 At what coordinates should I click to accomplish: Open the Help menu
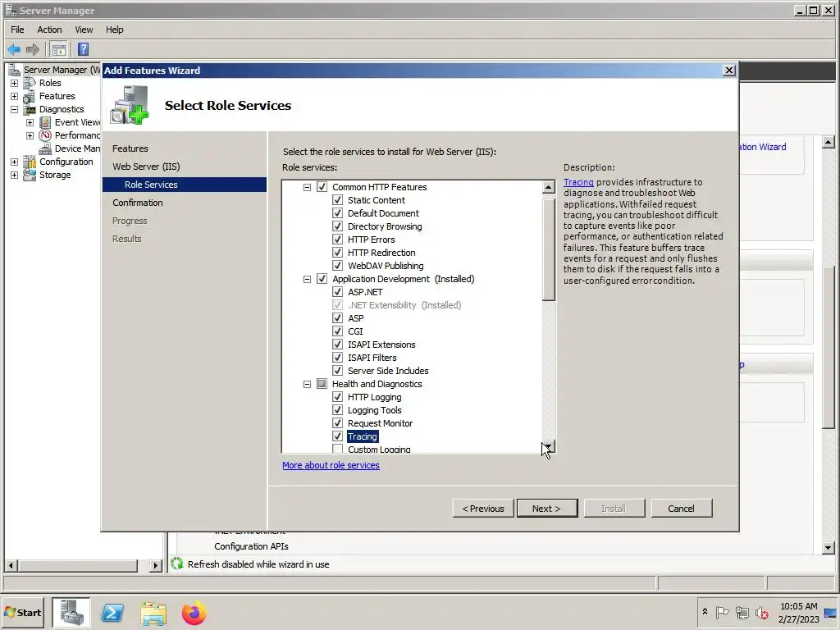pos(114,30)
